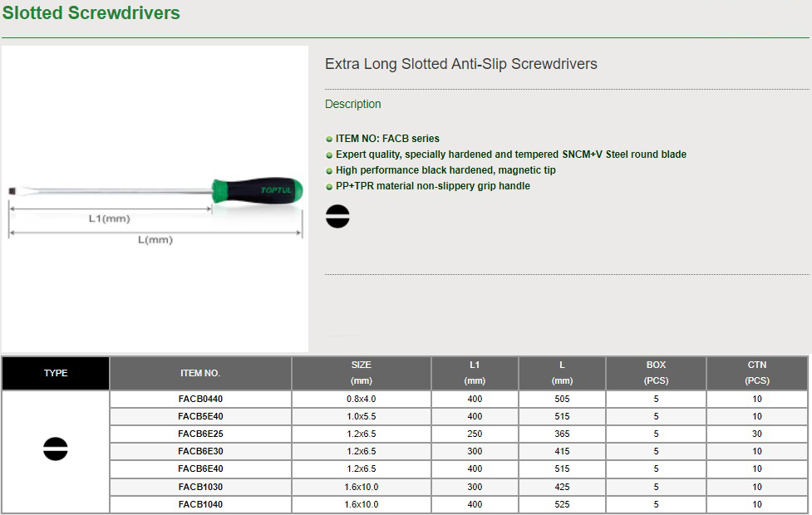812x515 pixels.
Task: Click L value 365 cell
Action: tap(562, 434)
